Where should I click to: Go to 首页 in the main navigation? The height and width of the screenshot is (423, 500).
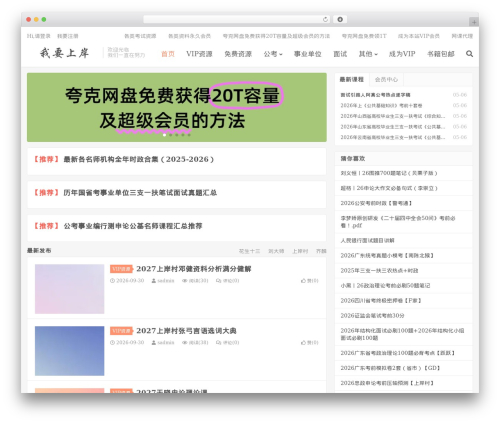coord(168,54)
